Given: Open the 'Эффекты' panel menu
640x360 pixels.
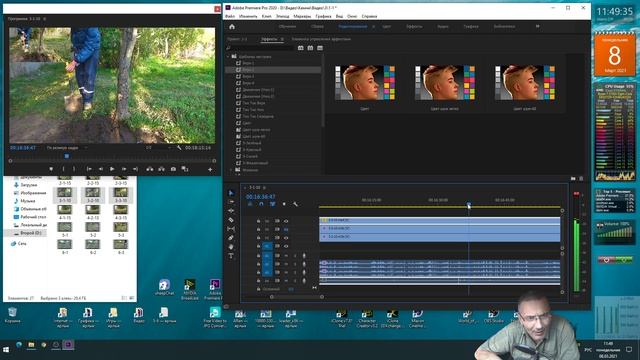Looking at the screenshot, I should [282, 39].
